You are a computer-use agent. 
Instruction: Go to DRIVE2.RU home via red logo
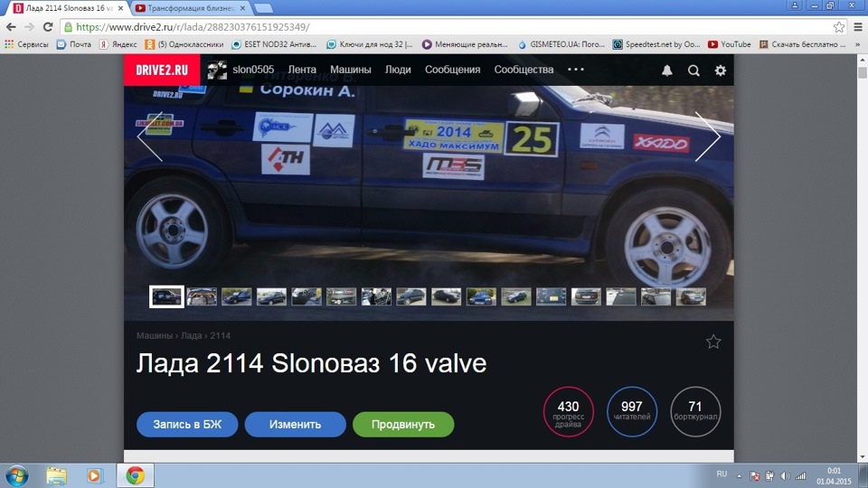(162, 70)
